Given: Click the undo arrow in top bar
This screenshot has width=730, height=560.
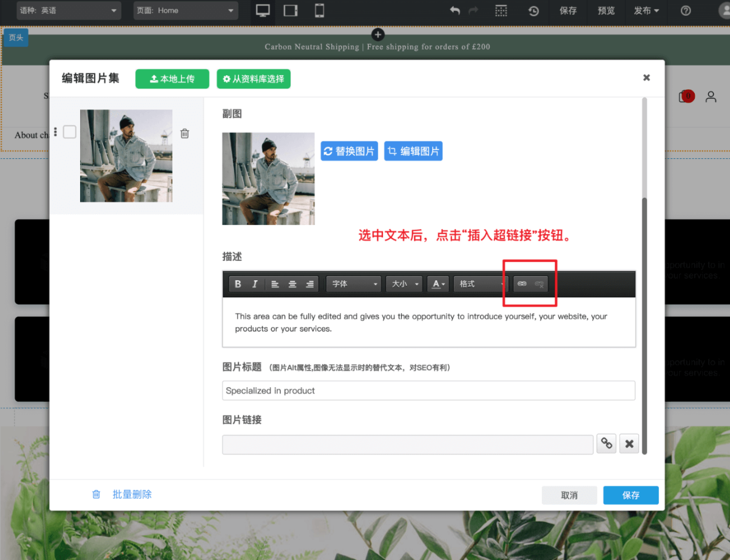Looking at the screenshot, I should point(455,11).
